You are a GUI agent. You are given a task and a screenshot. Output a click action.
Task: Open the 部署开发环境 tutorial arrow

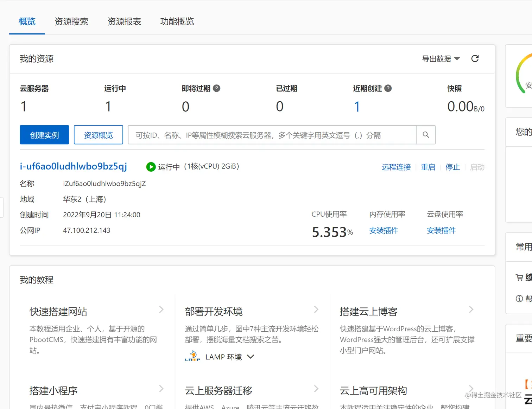click(x=316, y=309)
